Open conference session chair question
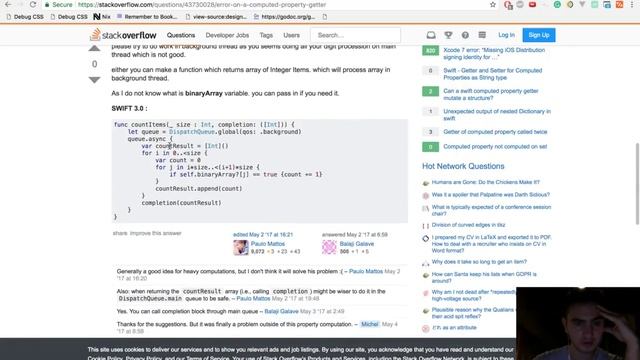640x360 pixels. 491,210
